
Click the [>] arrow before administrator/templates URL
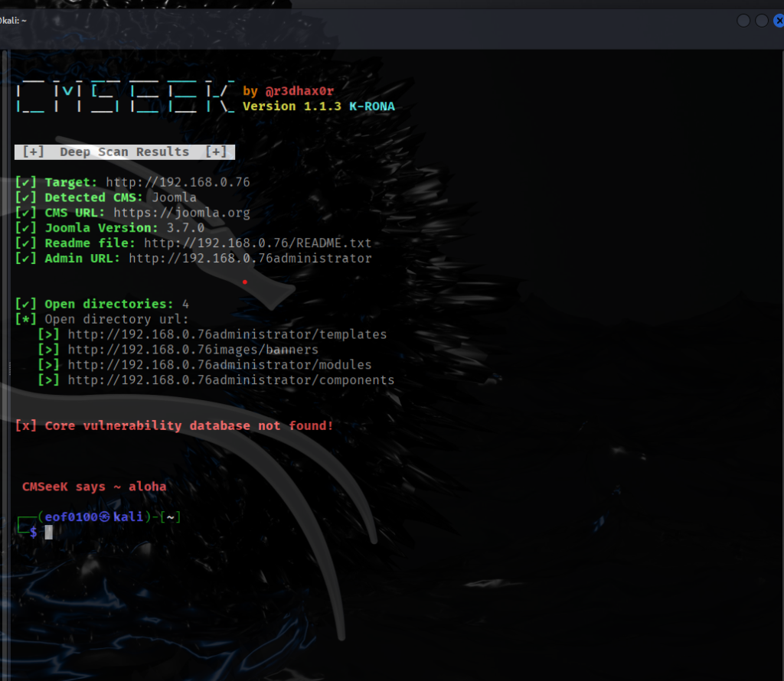[48, 334]
